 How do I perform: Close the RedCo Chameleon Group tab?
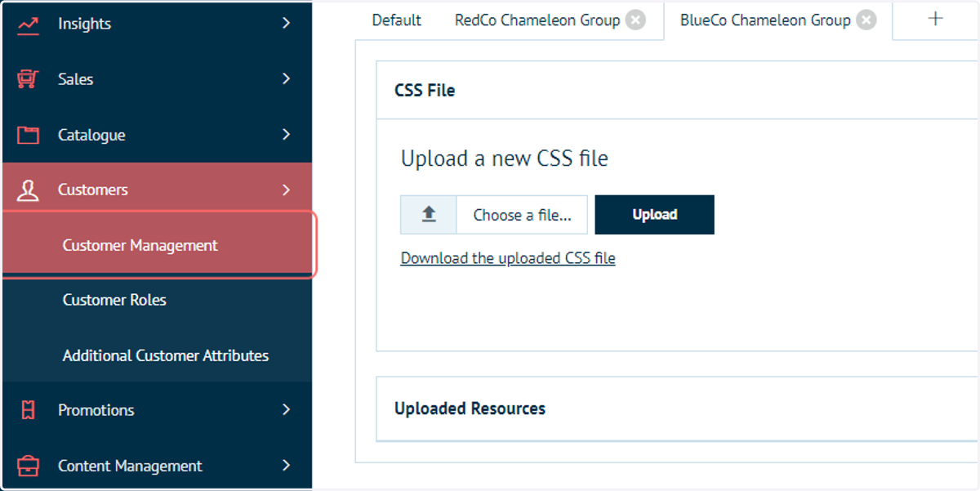[x=635, y=20]
